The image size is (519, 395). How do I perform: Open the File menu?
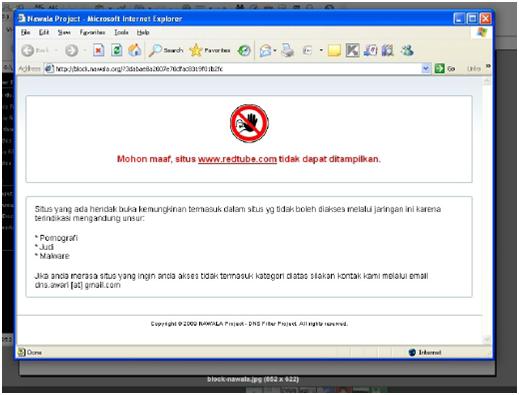point(25,32)
